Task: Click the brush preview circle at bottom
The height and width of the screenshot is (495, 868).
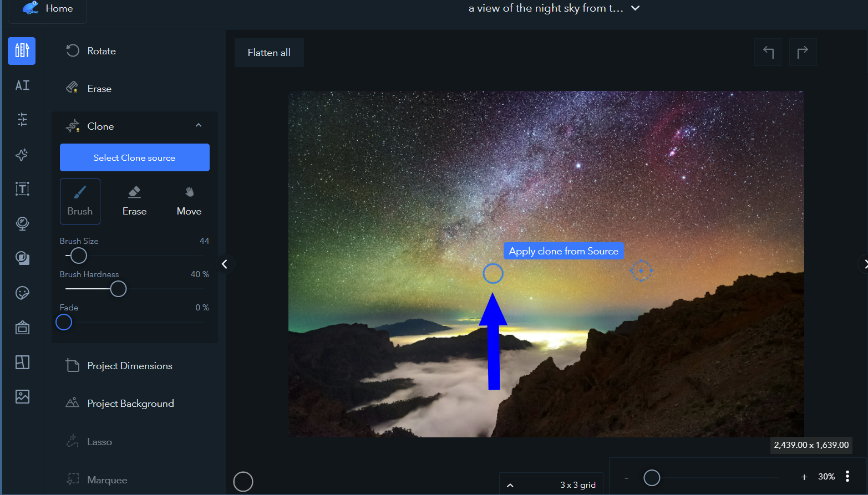Action: (x=243, y=482)
